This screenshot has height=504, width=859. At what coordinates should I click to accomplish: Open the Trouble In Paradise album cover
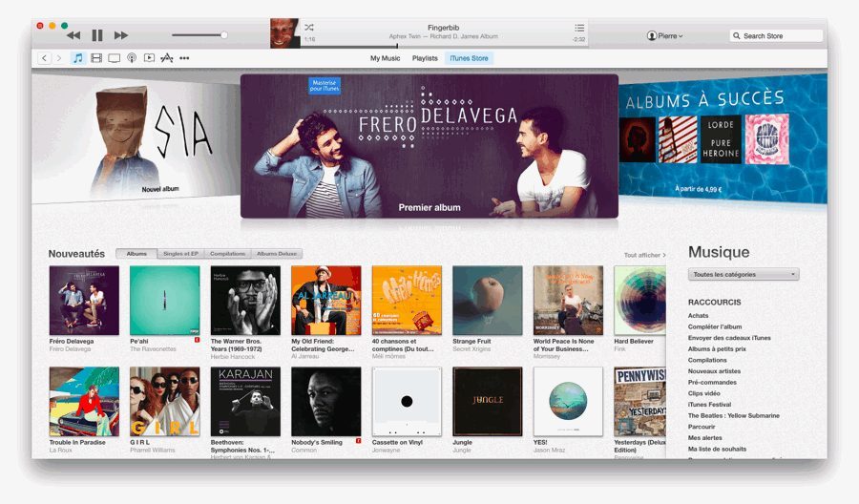pyautogui.click(x=84, y=402)
